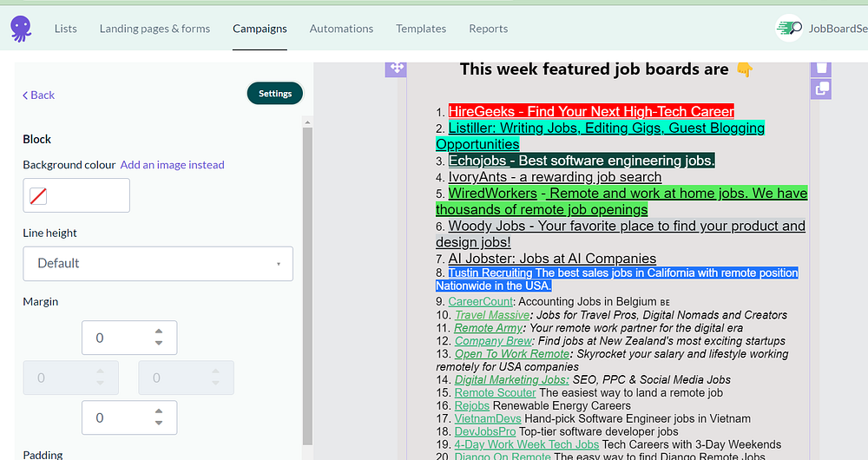The width and height of the screenshot is (868, 460).
Task: Click the settings panel scrollbar
Action: pos(308,285)
